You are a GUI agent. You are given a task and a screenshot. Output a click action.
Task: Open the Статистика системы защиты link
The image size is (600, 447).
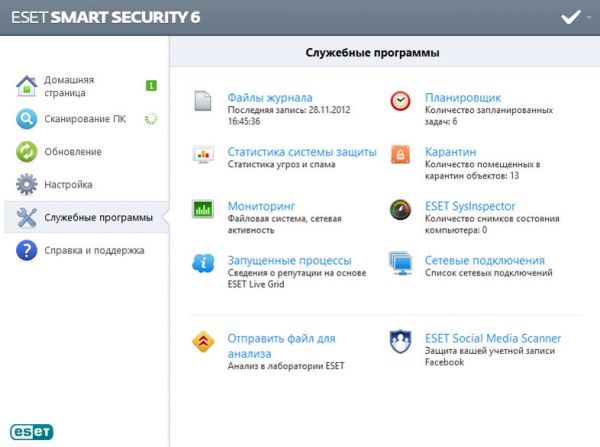coord(302,152)
